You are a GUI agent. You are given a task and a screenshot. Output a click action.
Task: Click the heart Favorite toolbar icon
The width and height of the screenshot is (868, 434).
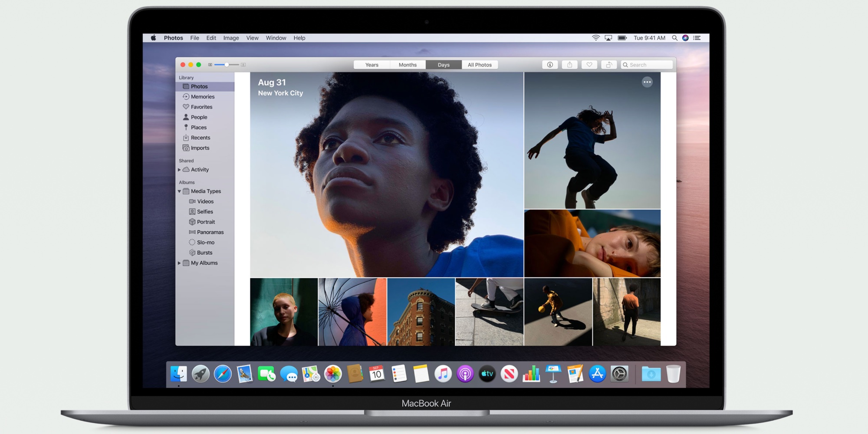589,65
